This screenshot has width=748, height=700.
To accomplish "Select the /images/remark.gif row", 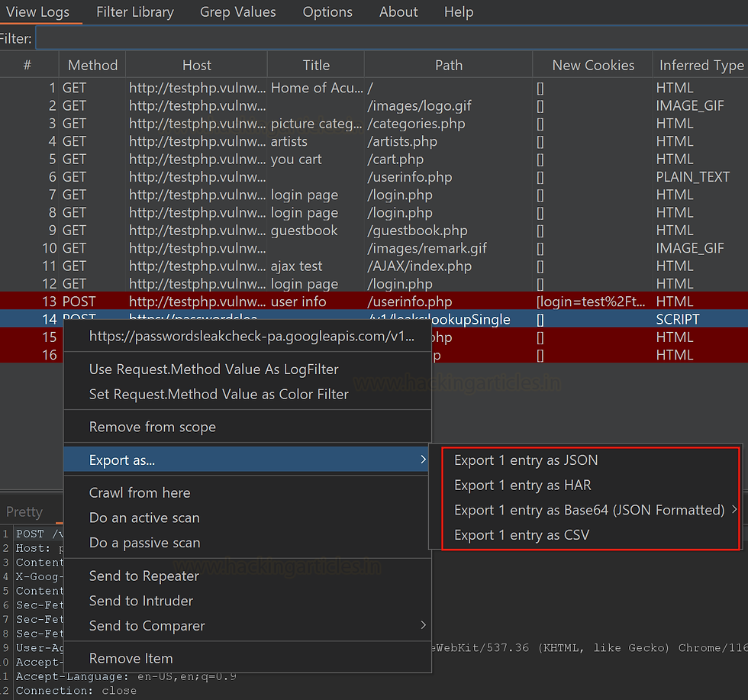I will [x=374, y=248].
